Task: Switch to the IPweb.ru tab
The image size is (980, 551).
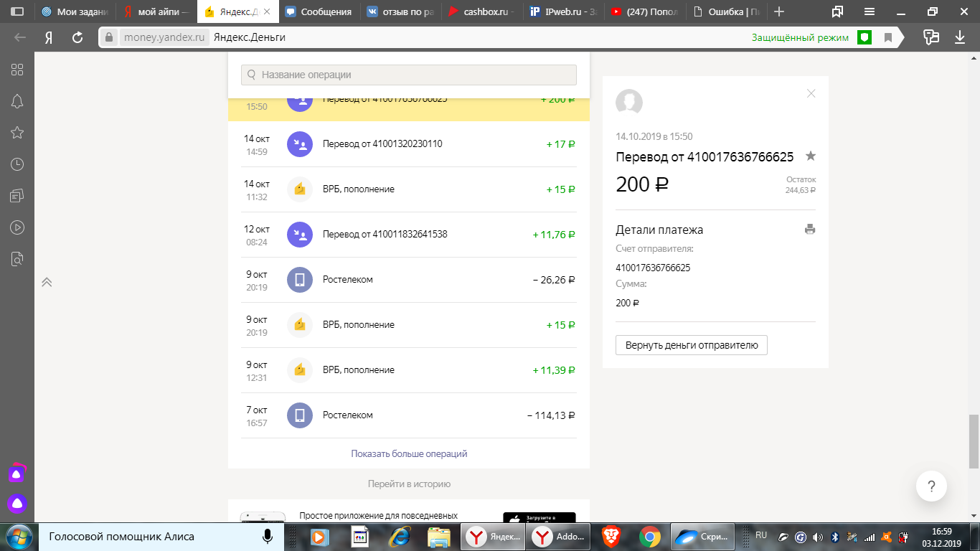Action: tap(562, 11)
